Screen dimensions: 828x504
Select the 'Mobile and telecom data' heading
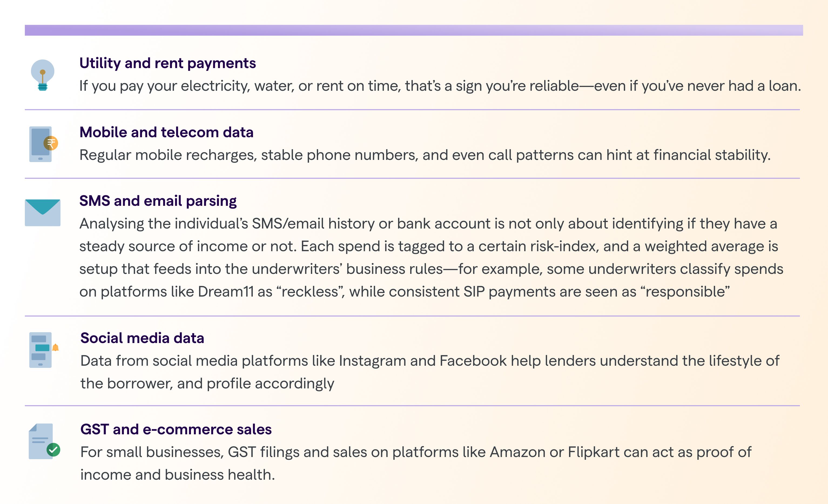166,132
